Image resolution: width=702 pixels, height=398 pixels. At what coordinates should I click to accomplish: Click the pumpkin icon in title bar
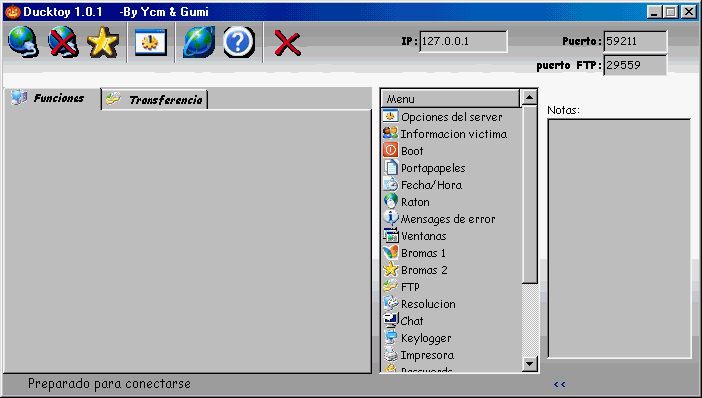[x=13, y=12]
